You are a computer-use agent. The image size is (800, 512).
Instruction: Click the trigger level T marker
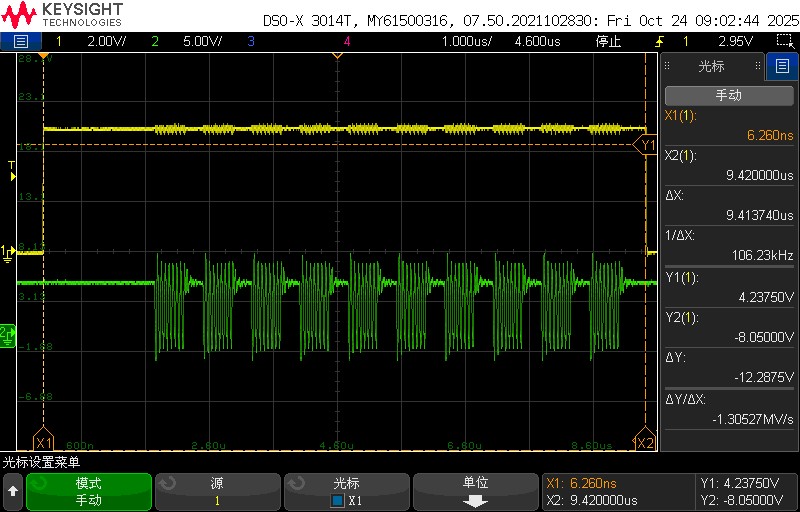(11, 166)
